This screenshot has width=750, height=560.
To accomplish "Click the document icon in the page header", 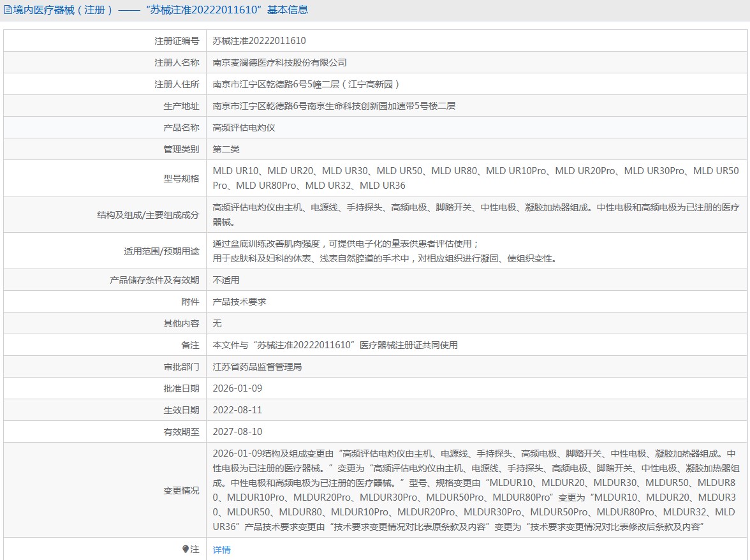I will (x=8, y=10).
